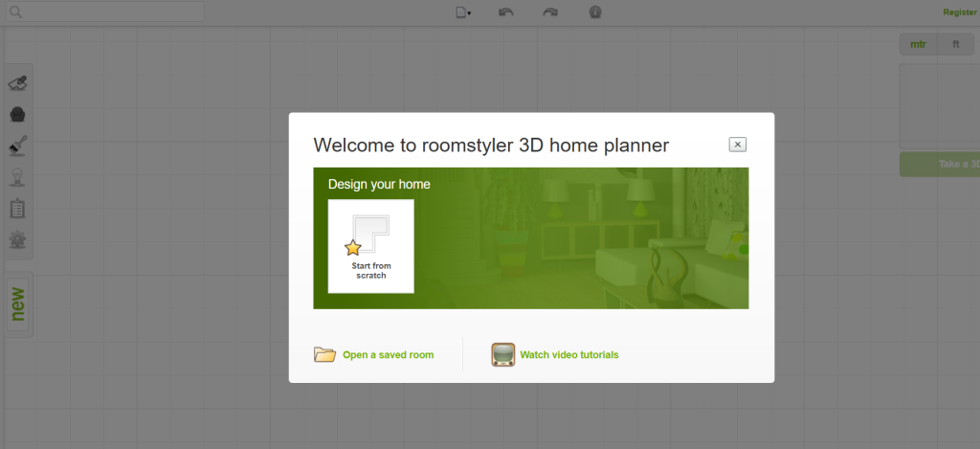980x449 pixels.
Task: Click the redo arrow icon
Action: tap(549, 12)
